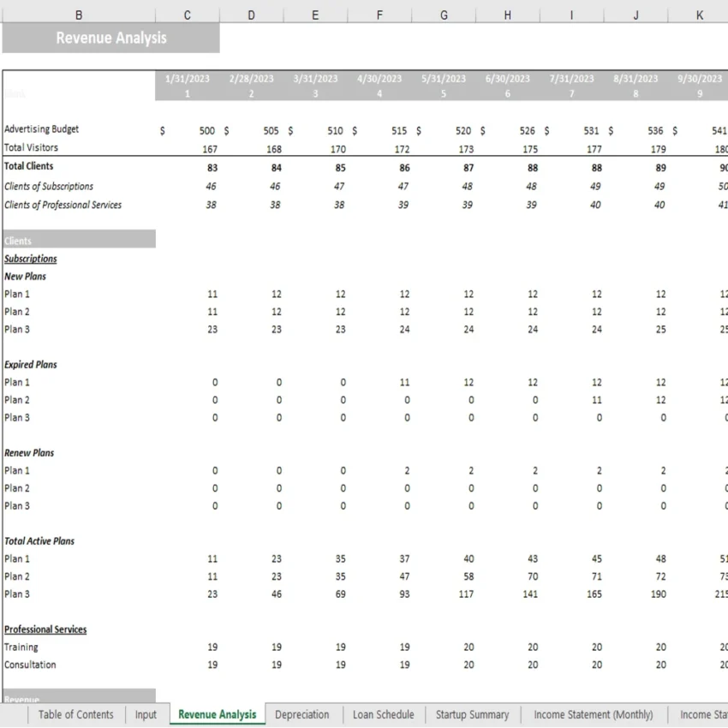Select the Clients of Subscriptions label

pyautogui.click(x=51, y=186)
